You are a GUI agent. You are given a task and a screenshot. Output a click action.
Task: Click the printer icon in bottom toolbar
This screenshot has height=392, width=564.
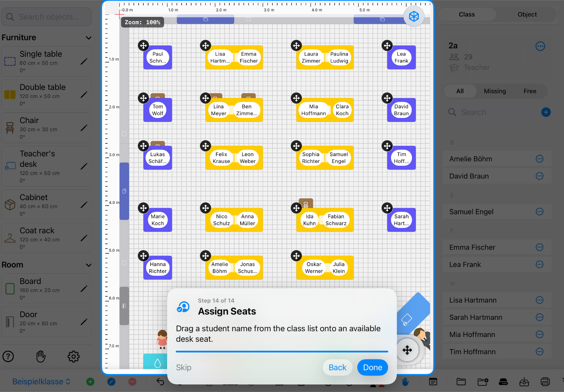coord(545,381)
